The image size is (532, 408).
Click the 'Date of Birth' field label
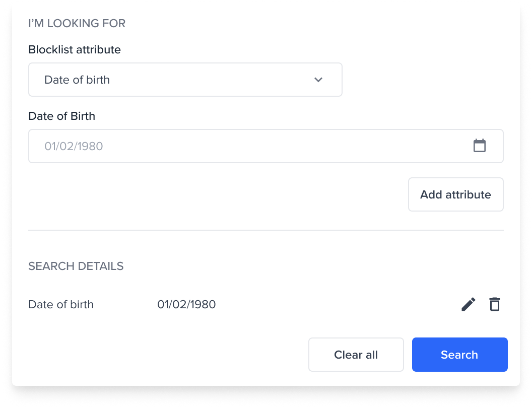pos(61,116)
